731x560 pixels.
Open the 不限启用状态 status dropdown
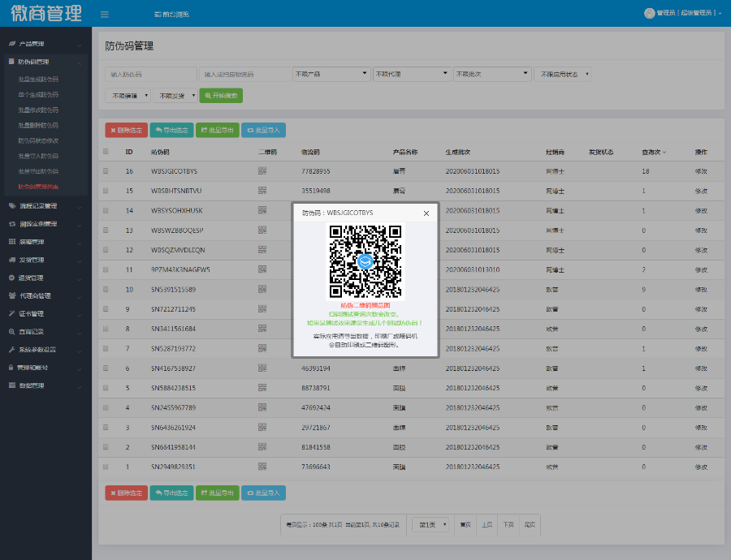click(x=563, y=74)
